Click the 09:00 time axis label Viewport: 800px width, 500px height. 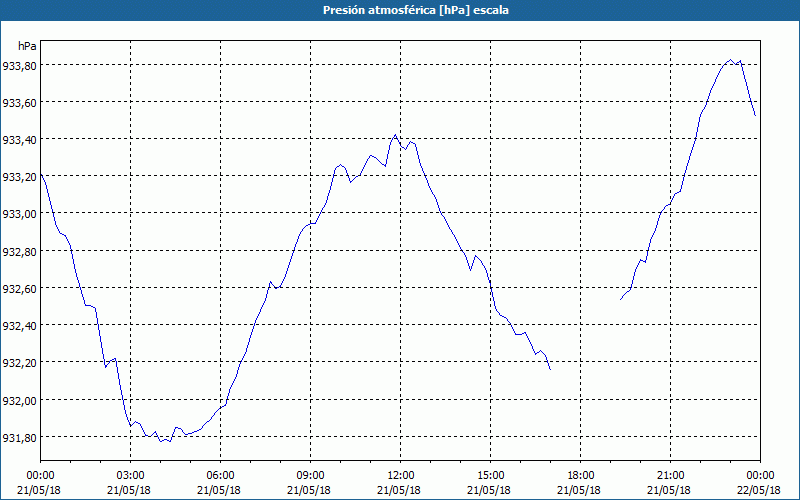pyautogui.click(x=310, y=476)
